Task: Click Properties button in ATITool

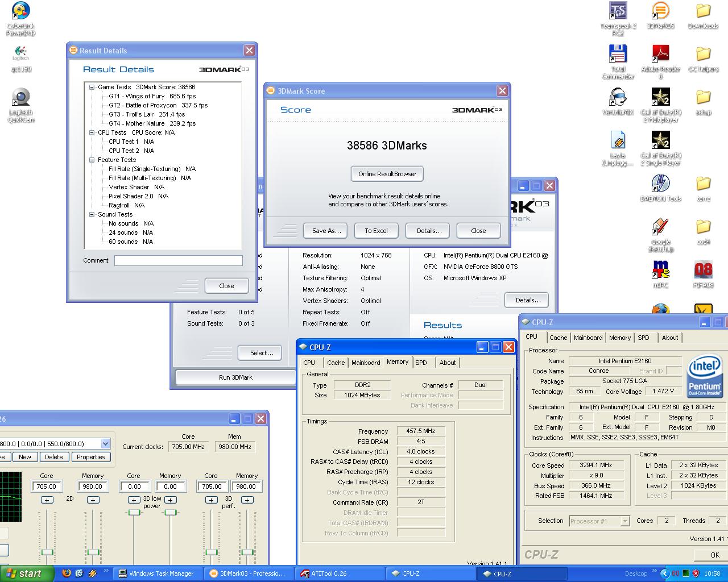Action: pyautogui.click(x=91, y=457)
